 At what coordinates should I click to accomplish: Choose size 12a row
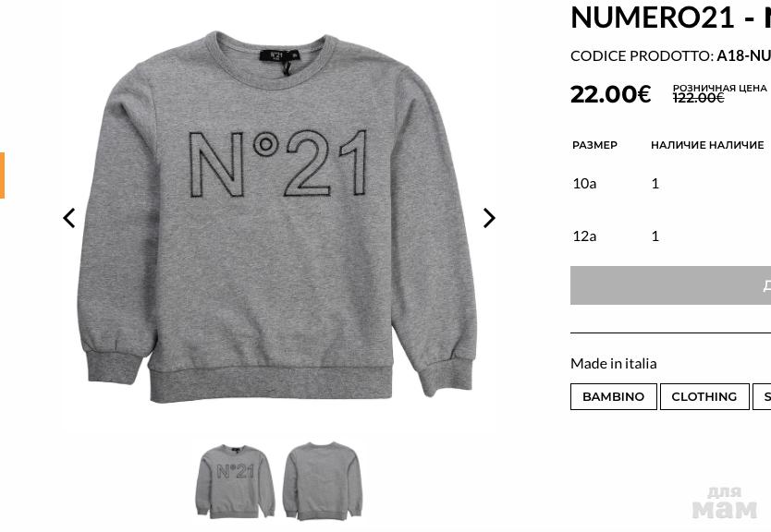pyautogui.click(x=670, y=236)
